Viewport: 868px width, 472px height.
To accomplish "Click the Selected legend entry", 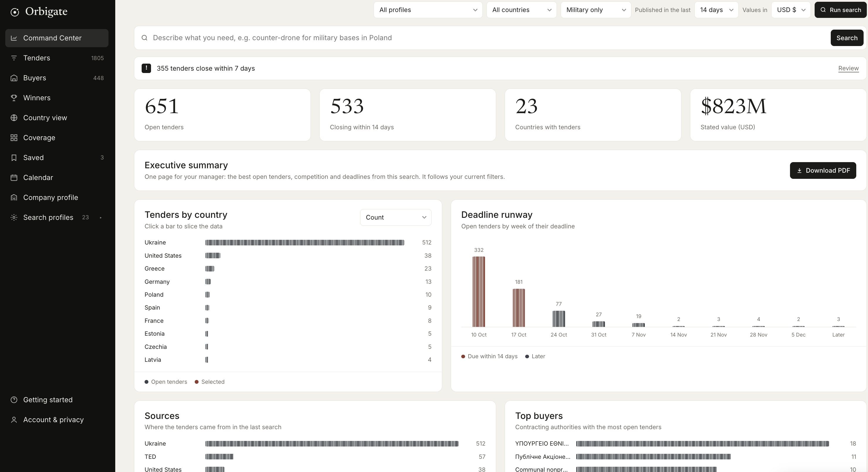I will click(x=210, y=382).
